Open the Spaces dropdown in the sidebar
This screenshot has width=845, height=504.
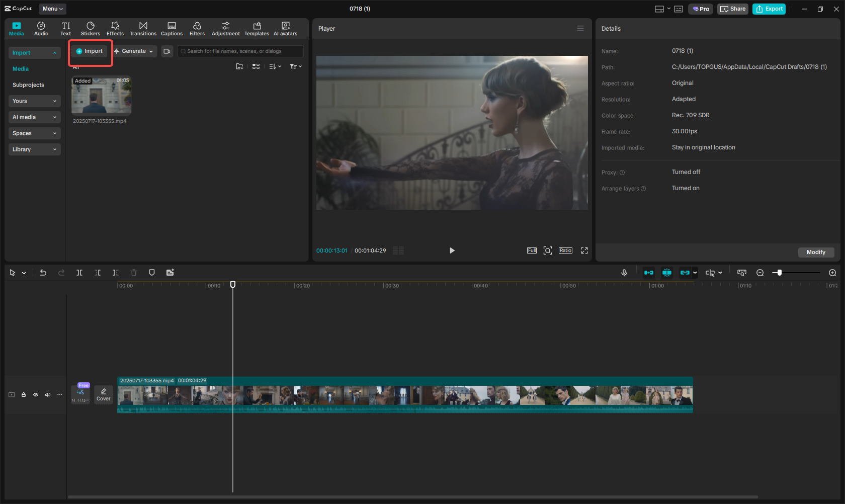coord(34,133)
